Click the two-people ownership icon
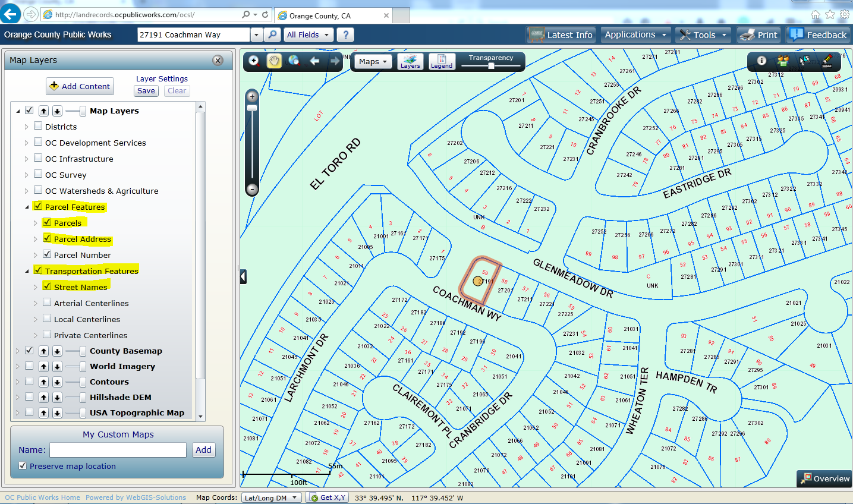This screenshot has width=853, height=504. tap(783, 61)
